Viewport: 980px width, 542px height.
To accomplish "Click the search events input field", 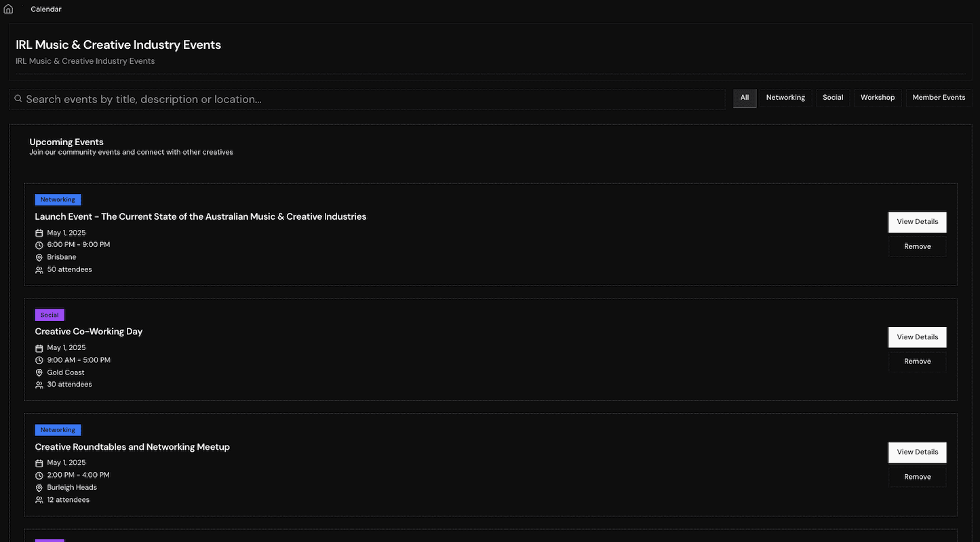I will [367, 99].
